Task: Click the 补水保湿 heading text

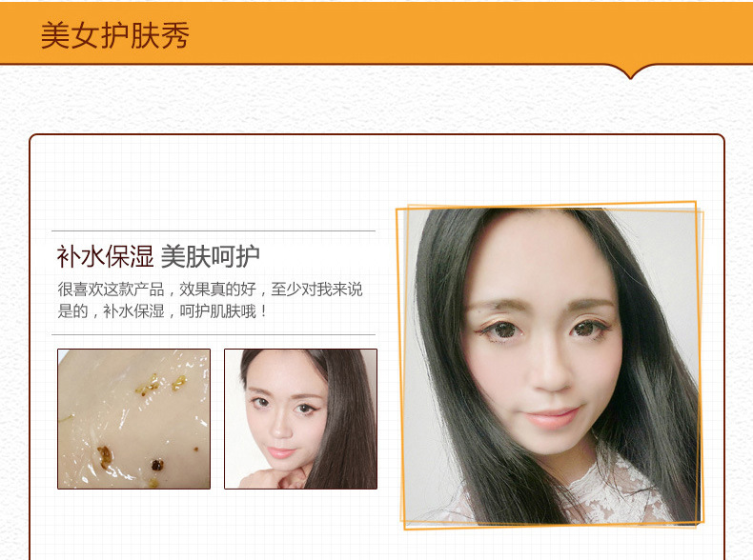Action: tap(105, 256)
